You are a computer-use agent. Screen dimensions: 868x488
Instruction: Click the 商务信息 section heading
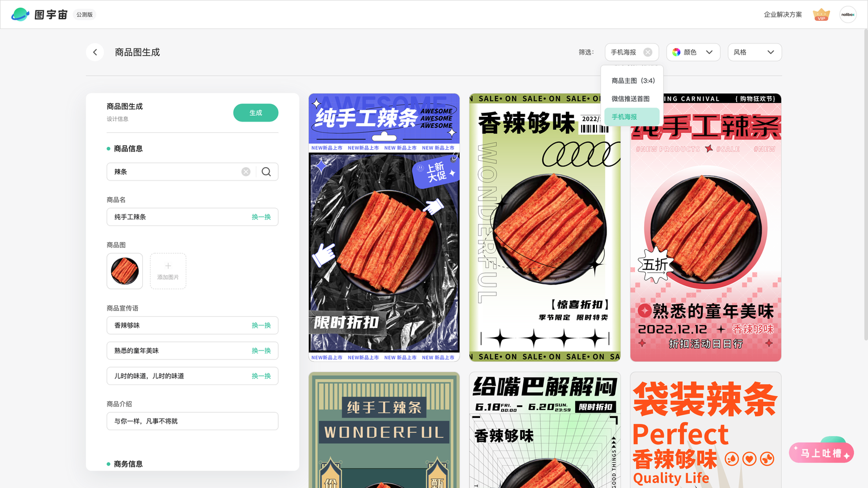coord(128,464)
